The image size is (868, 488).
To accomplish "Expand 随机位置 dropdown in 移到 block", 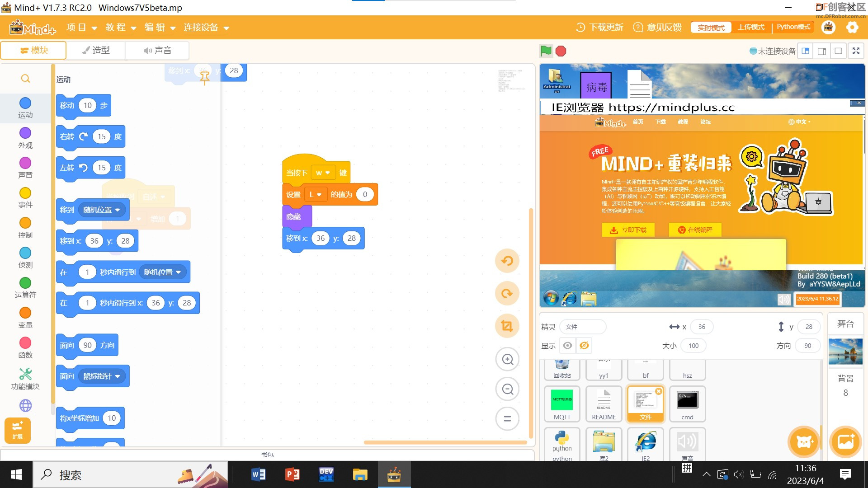I will point(102,210).
